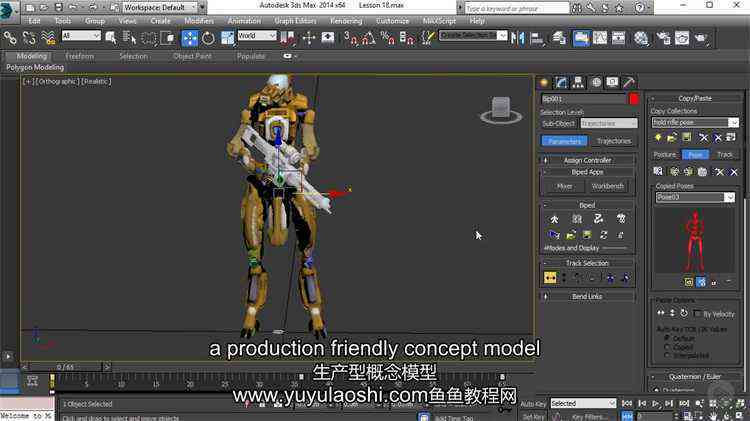Select the Select and Rotate tool
The height and width of the screenshot is (421, 750).
pyautogui.click(x=208, y=38)
